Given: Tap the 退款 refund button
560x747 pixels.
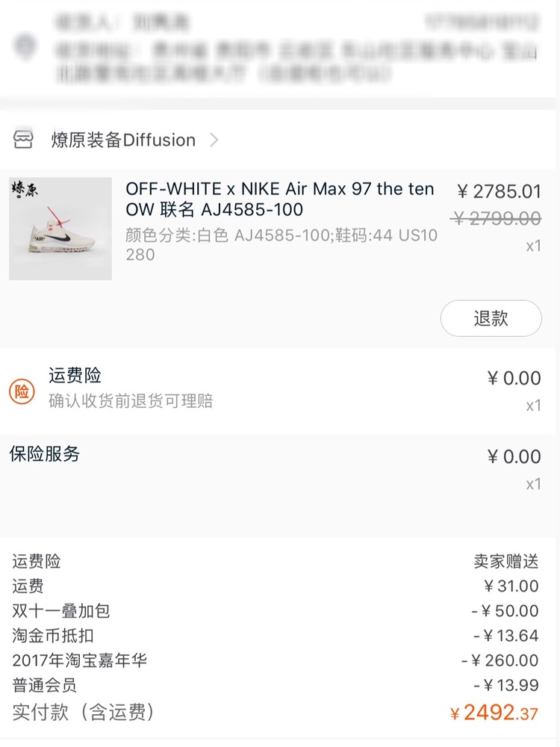Looking at the screenshot, I should click(x=491, y=318).
